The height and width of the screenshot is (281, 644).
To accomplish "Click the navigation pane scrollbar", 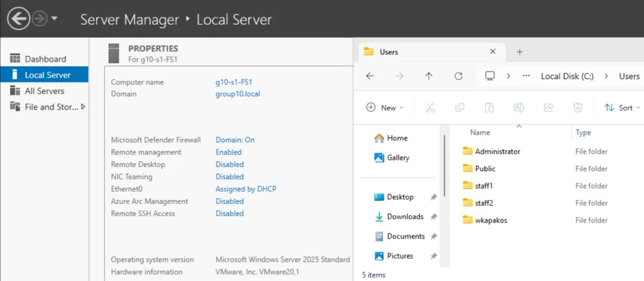I will [444, 166].
